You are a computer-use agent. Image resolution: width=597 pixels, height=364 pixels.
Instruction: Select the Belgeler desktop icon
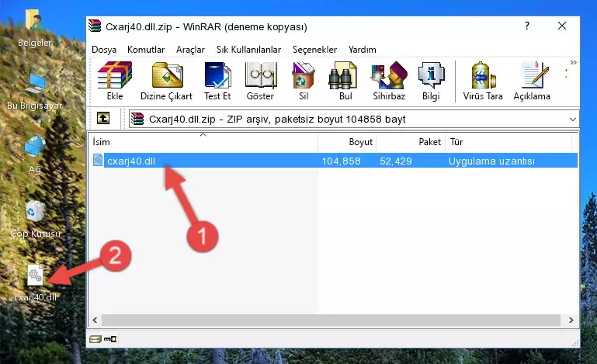coord(35,28)
